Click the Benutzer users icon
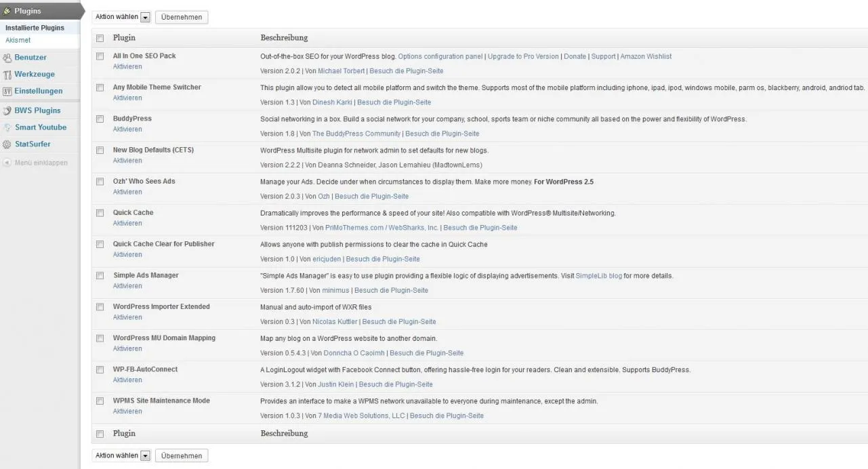Viewport: 868px width, 469px height. pyautogui.click(x=7, y=58)
